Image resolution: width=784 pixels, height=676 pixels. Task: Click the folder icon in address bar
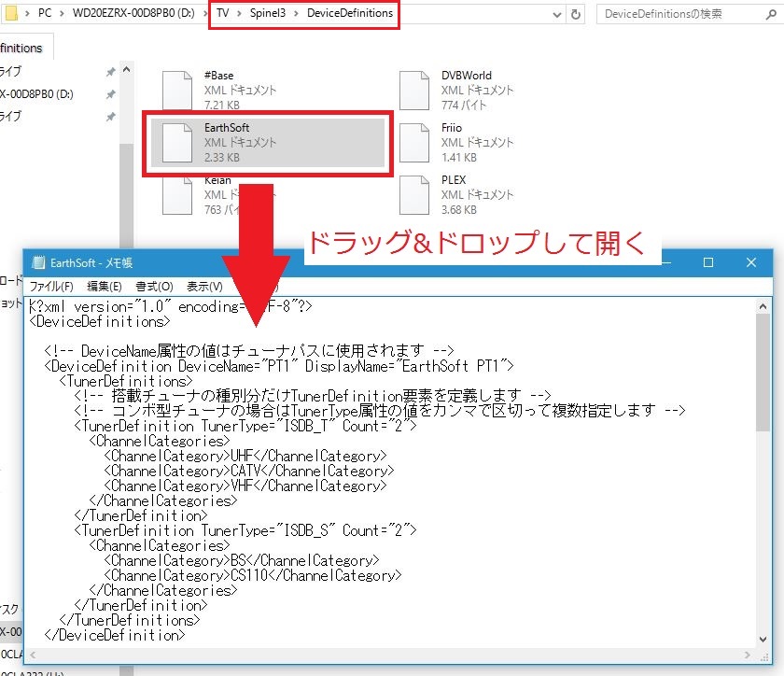point(10,13)
